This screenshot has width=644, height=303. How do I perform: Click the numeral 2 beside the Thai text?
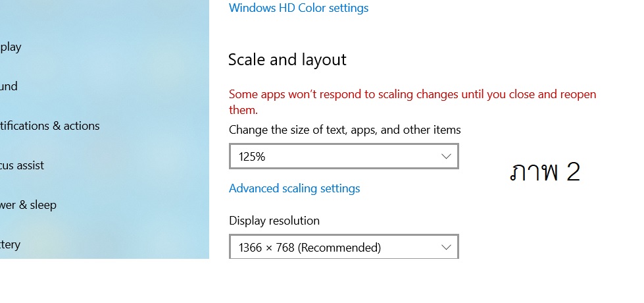click(573, 173)
